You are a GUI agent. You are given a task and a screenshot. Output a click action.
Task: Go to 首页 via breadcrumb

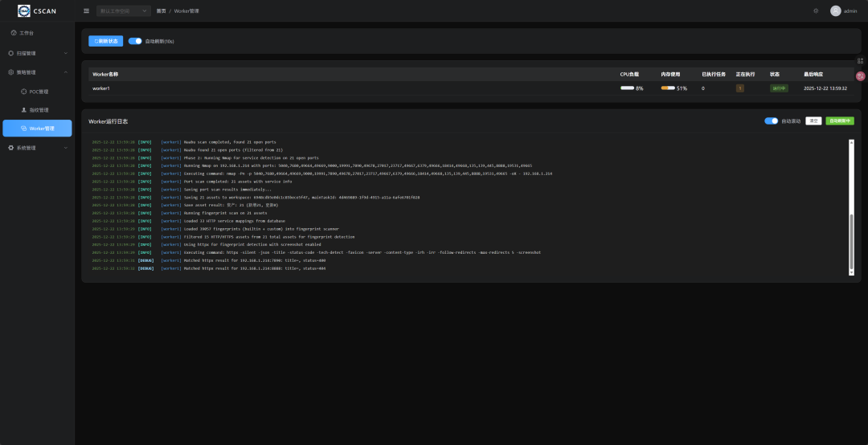coord(161,11)
